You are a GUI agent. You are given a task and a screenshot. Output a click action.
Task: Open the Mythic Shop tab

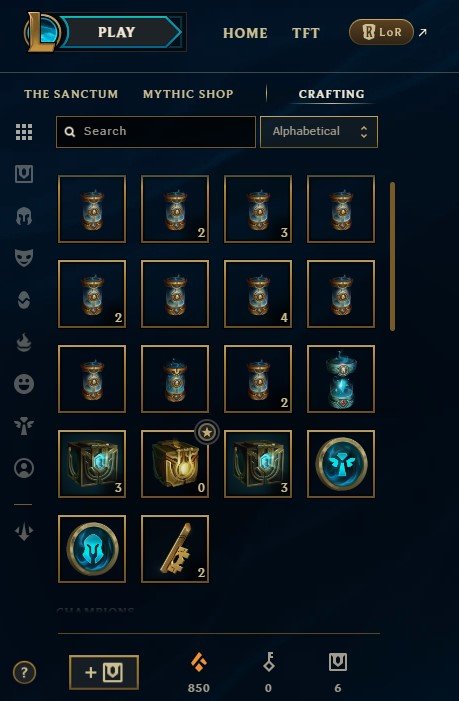tap(188, 94)
